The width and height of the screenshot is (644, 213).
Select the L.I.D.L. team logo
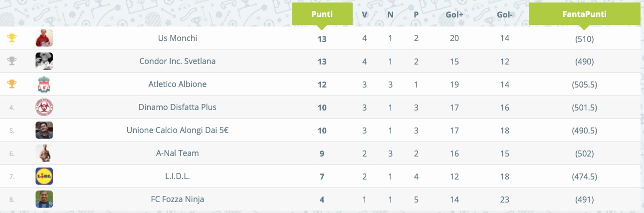44,176
